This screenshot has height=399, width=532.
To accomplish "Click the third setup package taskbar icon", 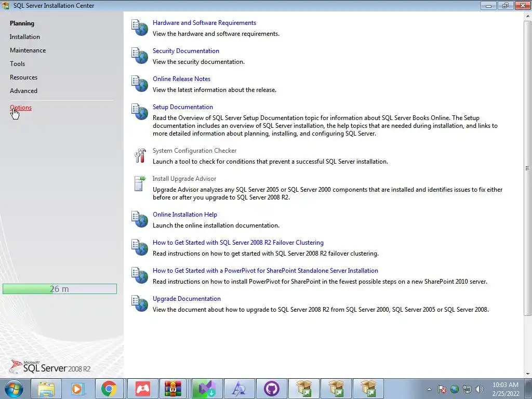I will [368, 389].
